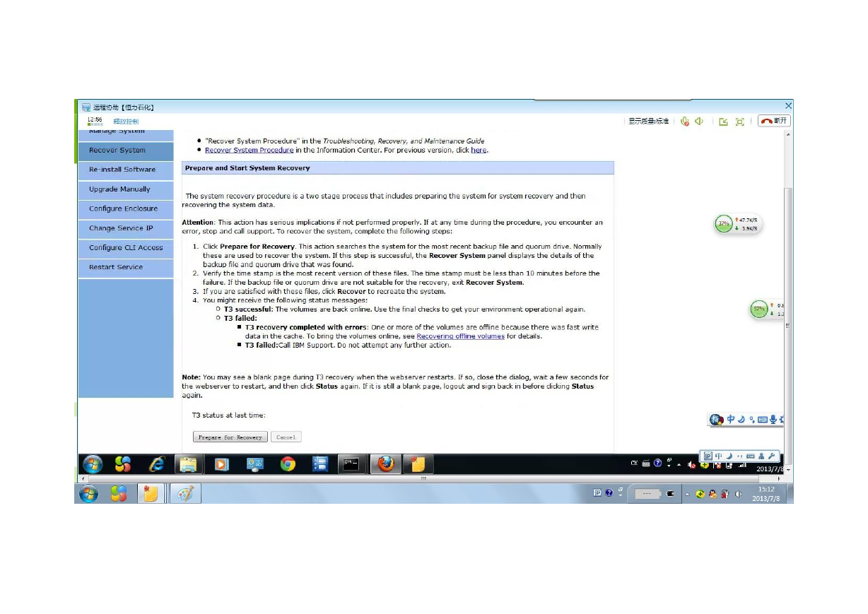The image size is (868, 614).
Task: Show hidden icons arrow on local tray
Action: [687, 494]
